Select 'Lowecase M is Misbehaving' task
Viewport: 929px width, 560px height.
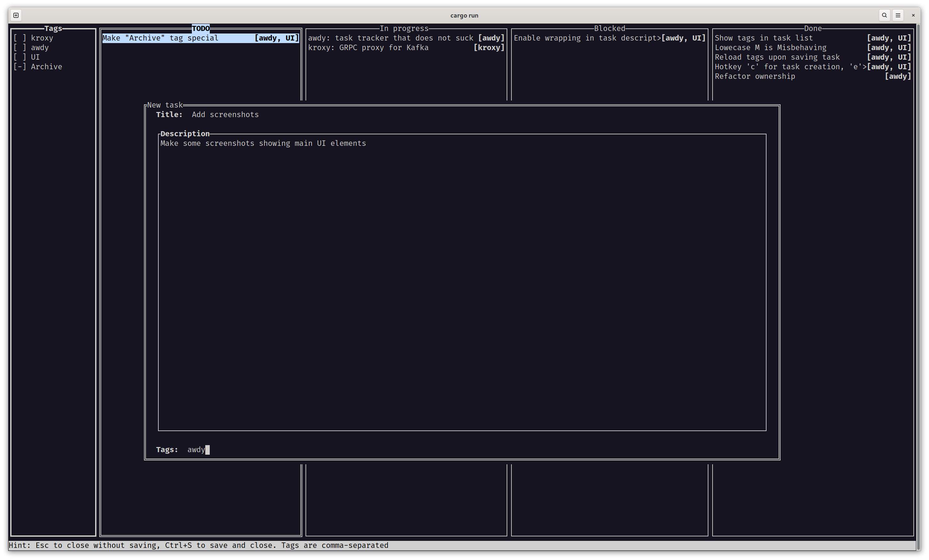pos(813,48)
